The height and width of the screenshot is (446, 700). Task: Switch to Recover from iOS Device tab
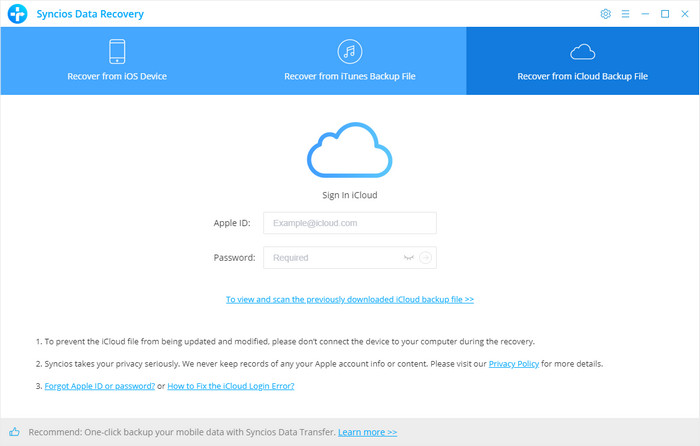(117, 61)
